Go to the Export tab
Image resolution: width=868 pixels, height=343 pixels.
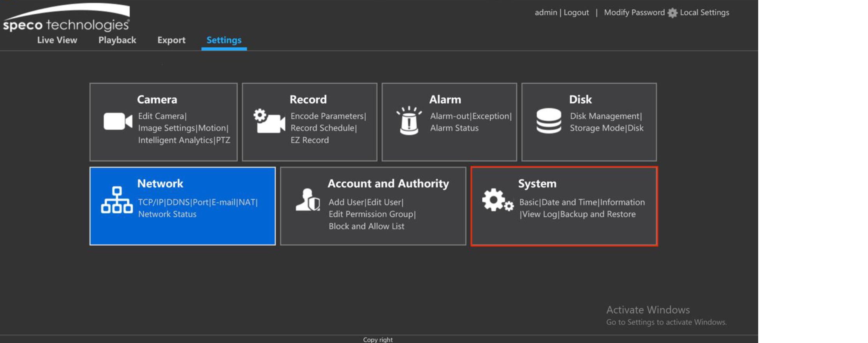click(171, 40)
